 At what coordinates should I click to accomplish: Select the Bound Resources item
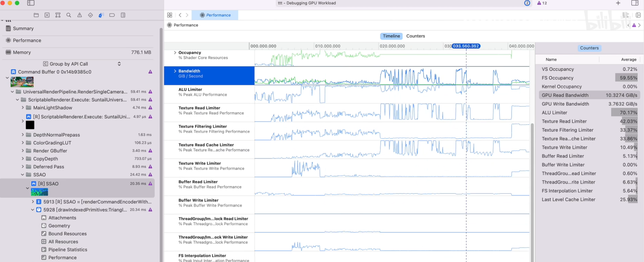tap(67, 234)
